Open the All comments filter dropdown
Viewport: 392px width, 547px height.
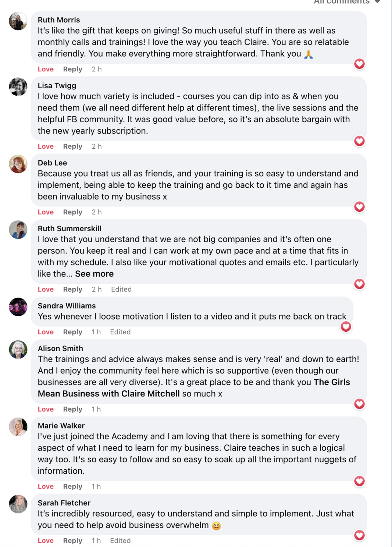tap(346, 2)
